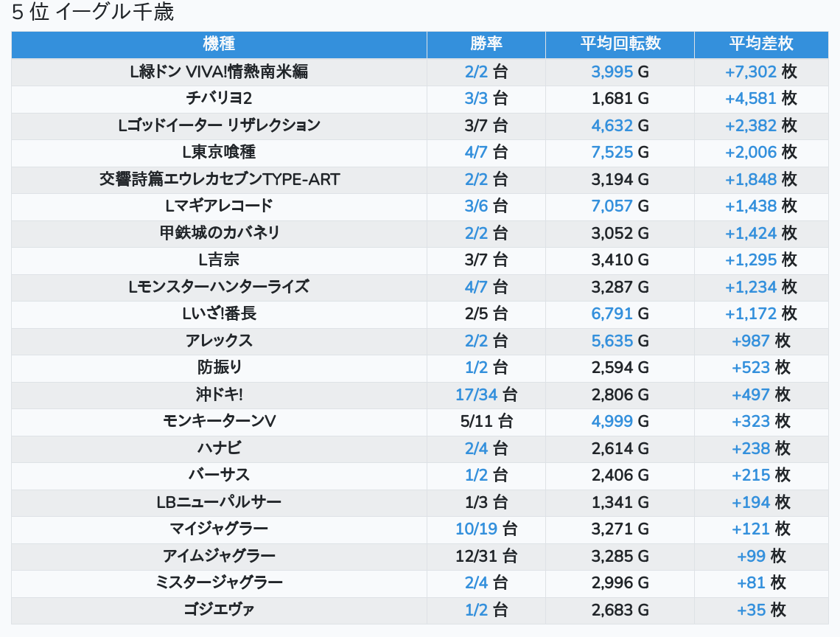Click the +7,302 枚 difference value
Image resolution: width=840 pixels, height=637 pixels.
[x=760, y=72]
